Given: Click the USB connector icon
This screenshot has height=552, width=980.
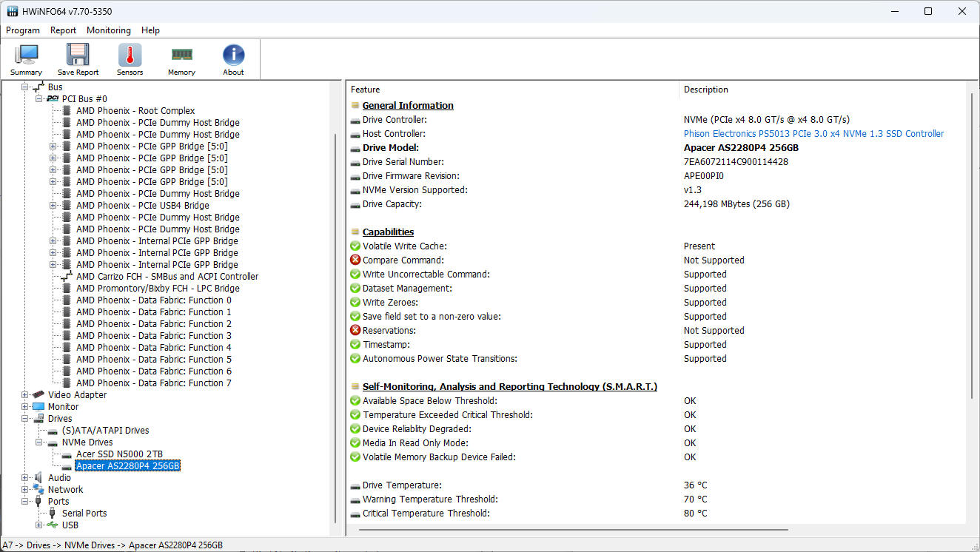Looking at the screenshot, I should (53, 525).
